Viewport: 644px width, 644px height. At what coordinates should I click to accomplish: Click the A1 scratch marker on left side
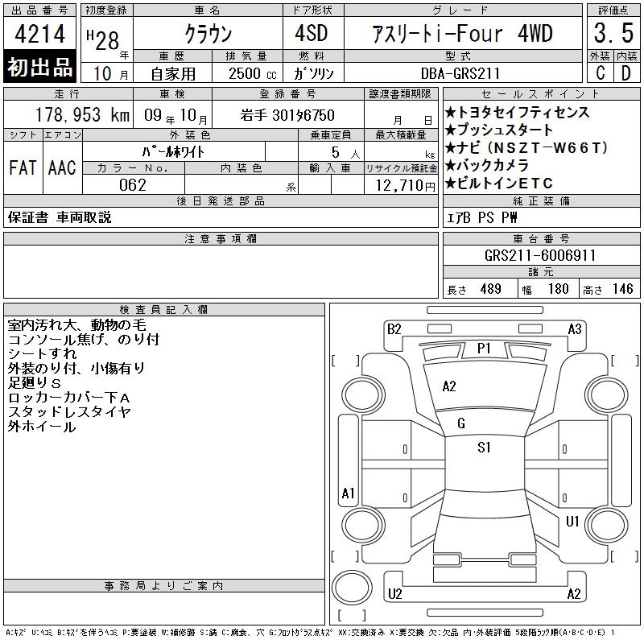click(x=349, y=493)
